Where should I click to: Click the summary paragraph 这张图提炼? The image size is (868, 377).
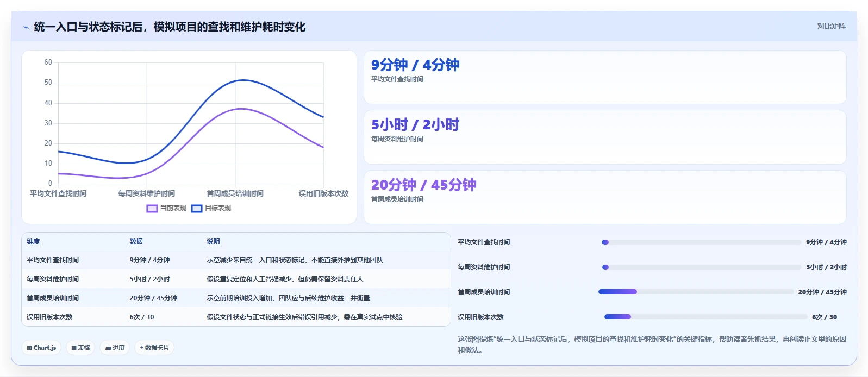[652, 344]
